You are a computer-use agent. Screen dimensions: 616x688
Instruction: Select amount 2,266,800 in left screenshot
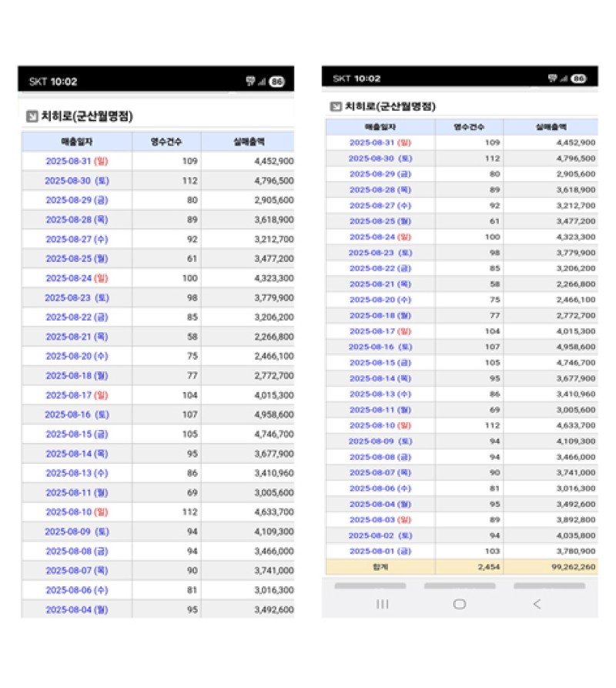point(274,337)
